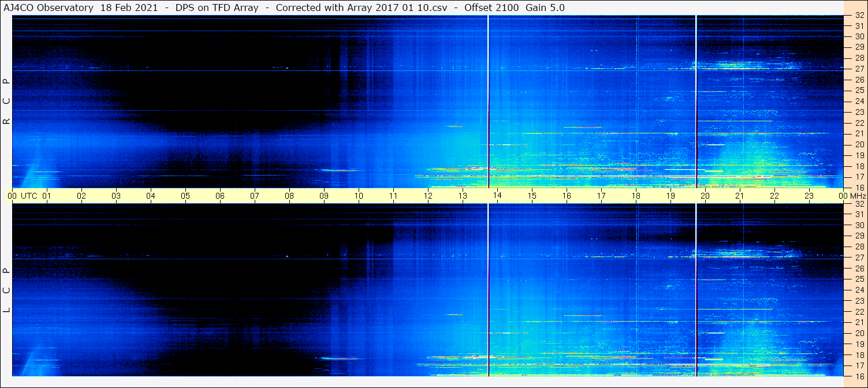Image resolution: width=868 pixels, height=388 pixels.
Task: Click hour "18" on the time axis
Action: (x=636, y=196)
